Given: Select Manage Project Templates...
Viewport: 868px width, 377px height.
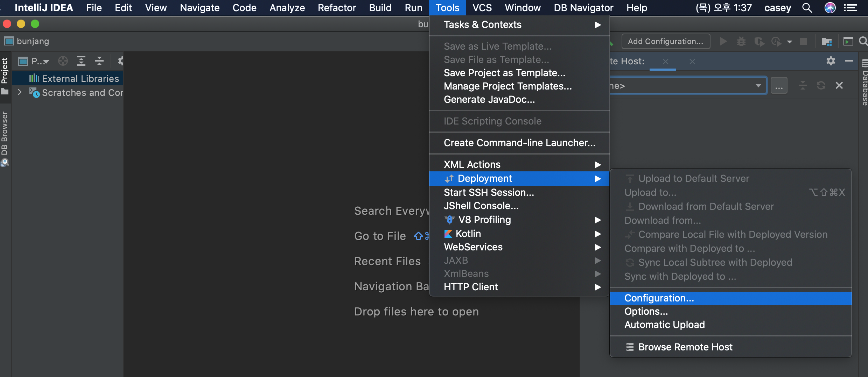Looking at the screenshot, I should point(519,86).
